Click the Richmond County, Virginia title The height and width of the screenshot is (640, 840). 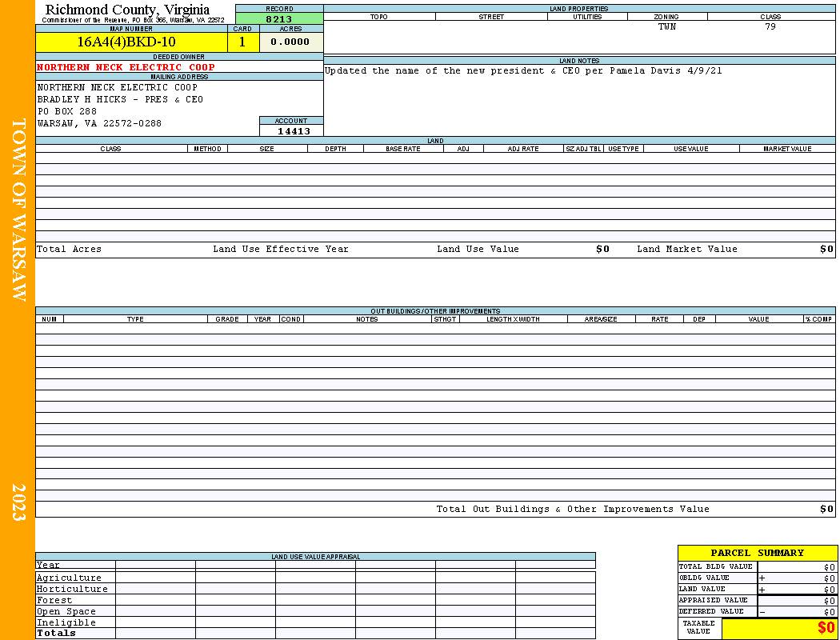pos(127,9)
